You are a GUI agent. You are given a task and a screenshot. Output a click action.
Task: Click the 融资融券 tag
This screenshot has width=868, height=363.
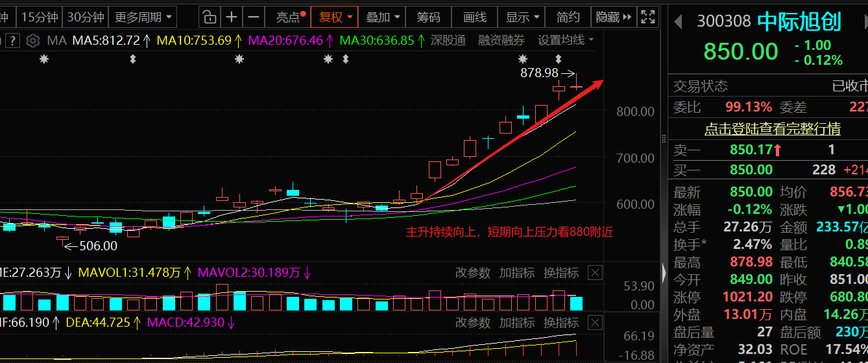[501, 40]
